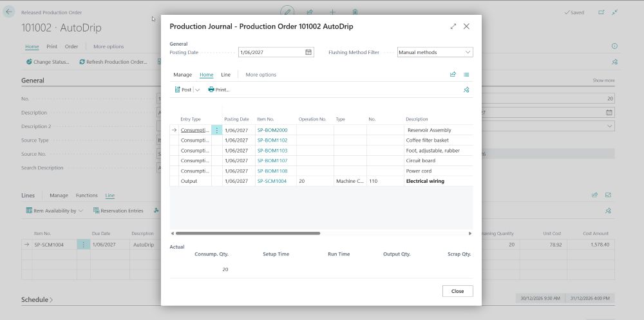Click the back arrow in the Released Production Order page
Screen dimensions: 644x320
click(x=8, y=12)
